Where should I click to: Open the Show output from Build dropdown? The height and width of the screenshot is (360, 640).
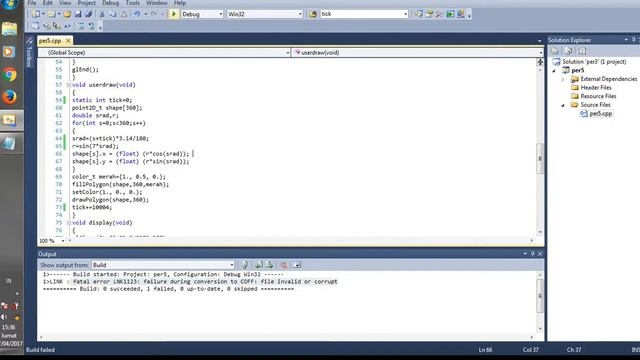(232, 265)
